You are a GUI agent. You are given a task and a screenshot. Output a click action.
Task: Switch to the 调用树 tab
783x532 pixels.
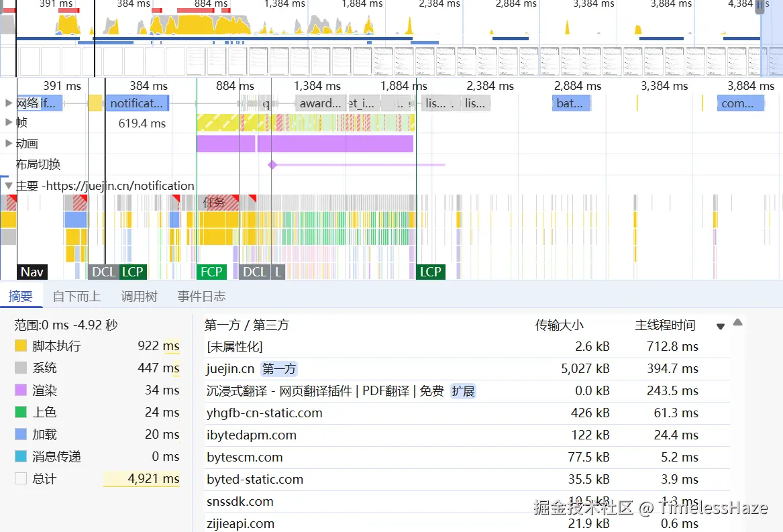(140, 297)
